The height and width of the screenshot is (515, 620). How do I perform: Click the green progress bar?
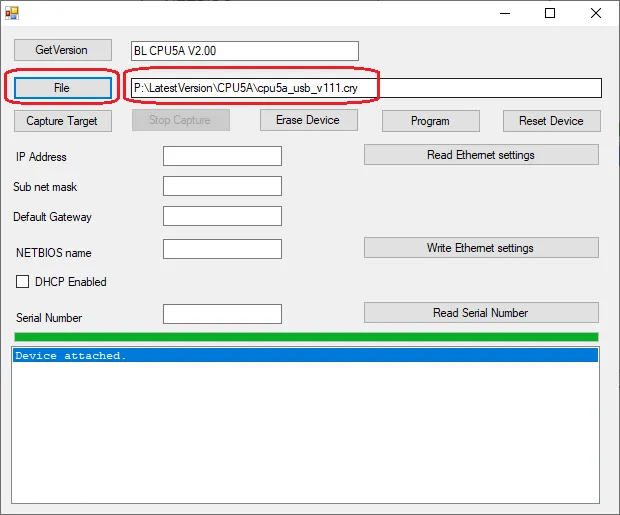click(306, 337)
